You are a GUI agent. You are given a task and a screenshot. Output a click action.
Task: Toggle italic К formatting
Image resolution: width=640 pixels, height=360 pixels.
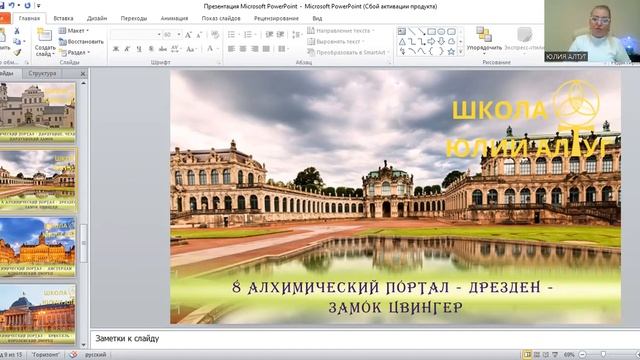click(127, 49)
